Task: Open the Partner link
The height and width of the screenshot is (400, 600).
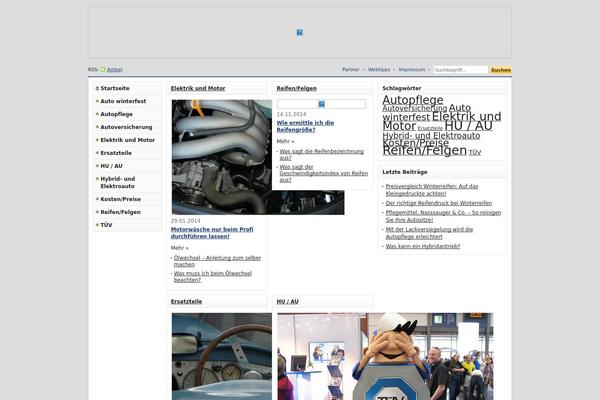Action: [351, 70]
